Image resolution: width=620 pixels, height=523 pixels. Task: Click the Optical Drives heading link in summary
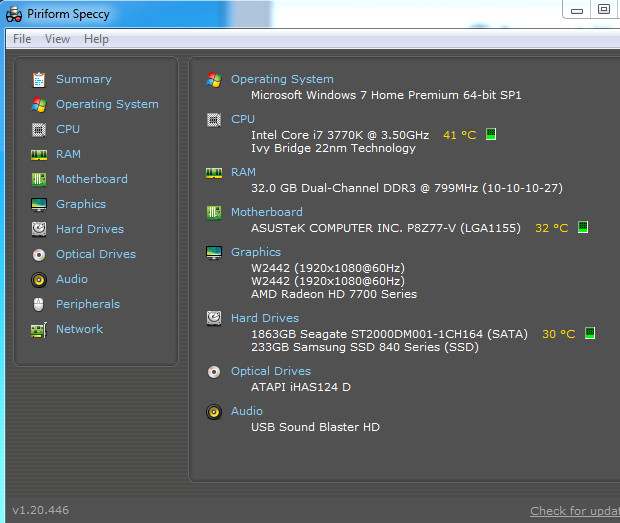tap(271, 371)
